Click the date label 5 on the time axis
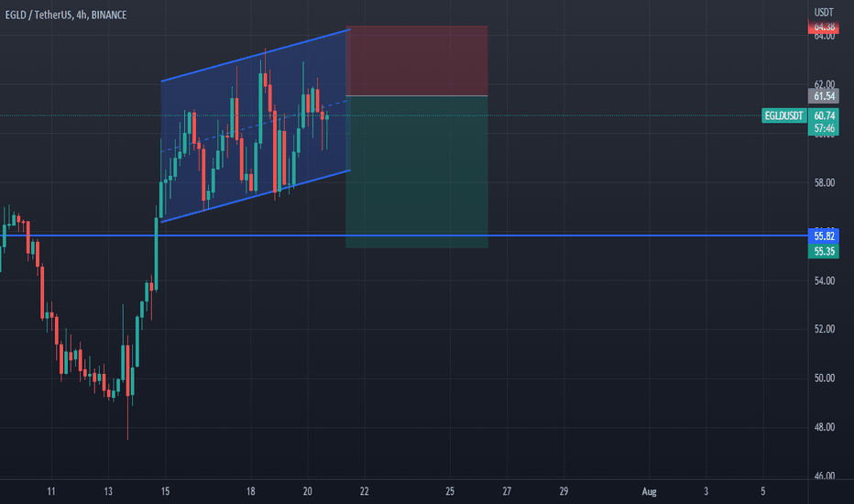Screen dimensions: 854x504 click(763, 491)
